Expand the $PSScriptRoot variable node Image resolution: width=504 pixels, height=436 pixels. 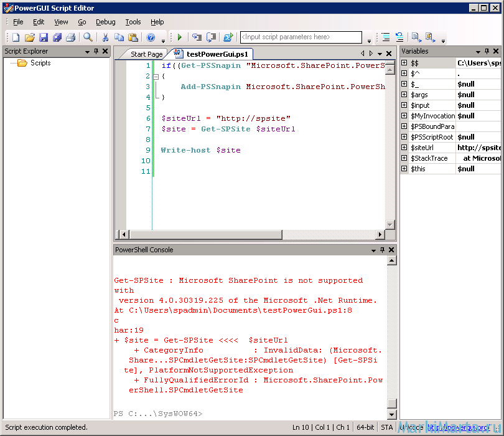404,137
